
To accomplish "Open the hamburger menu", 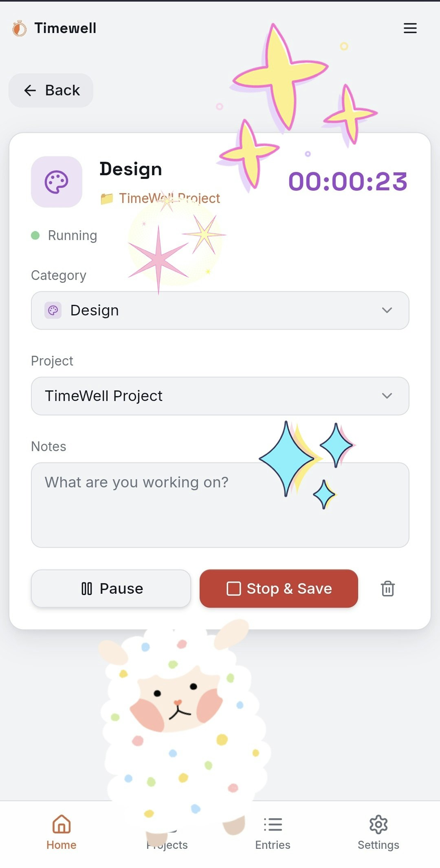I will [410, 28].
